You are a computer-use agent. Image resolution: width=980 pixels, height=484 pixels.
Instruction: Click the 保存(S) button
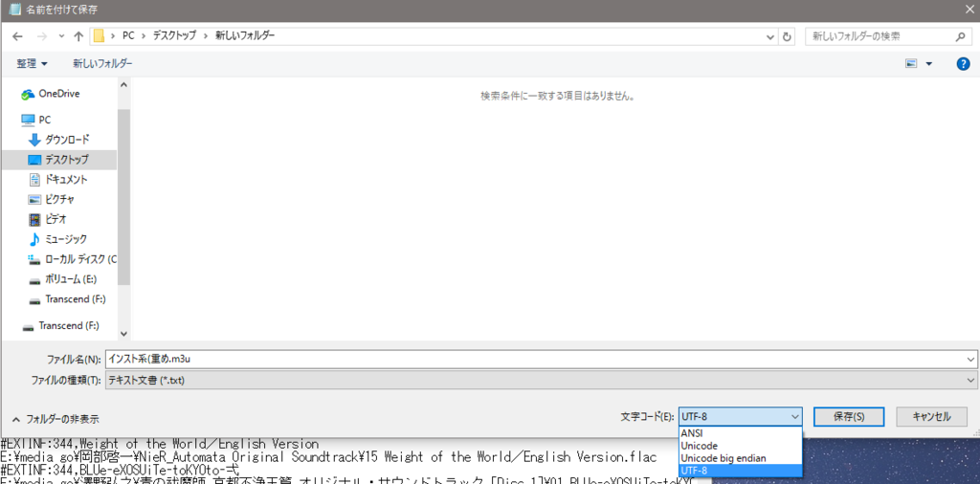(849, 416)
